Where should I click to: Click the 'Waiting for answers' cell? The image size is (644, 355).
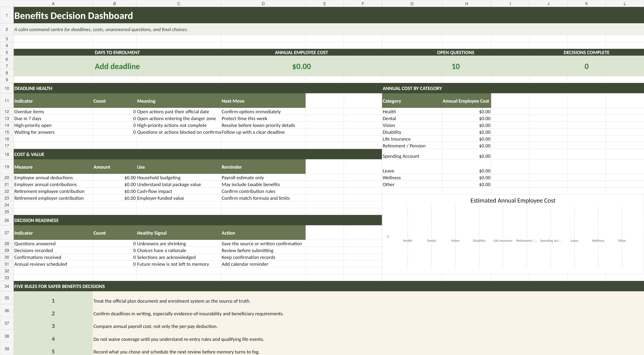(53, 132)
